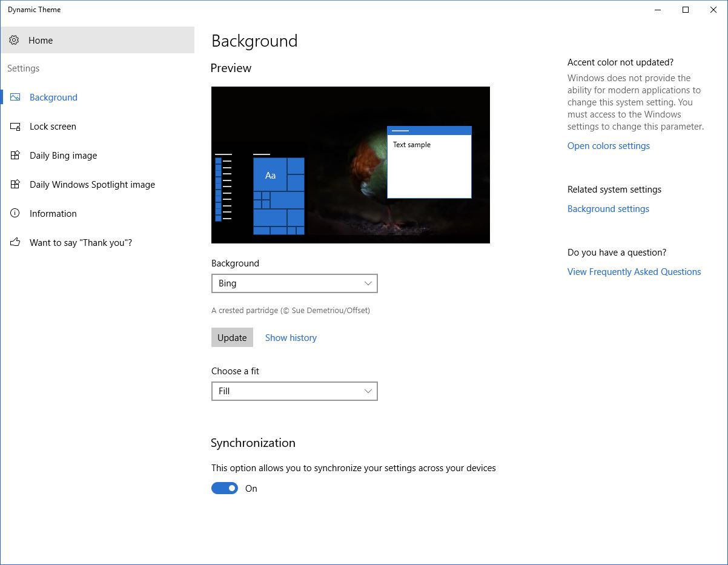
Task: Select Lock screen in the Settings menu
Action: coord(52,126)
